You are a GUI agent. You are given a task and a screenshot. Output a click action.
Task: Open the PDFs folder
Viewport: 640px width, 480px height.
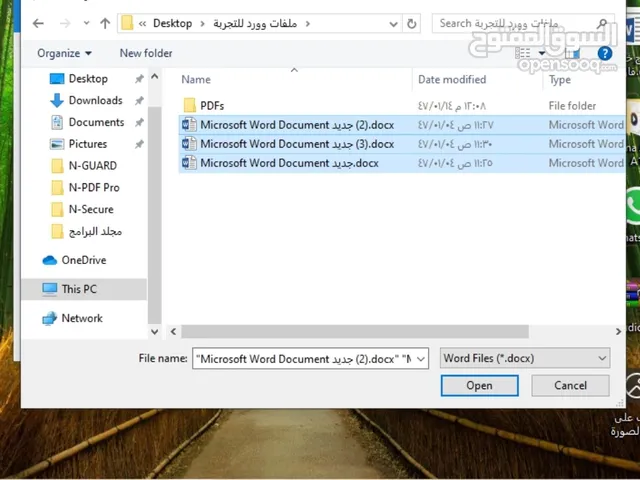point(212,106)
